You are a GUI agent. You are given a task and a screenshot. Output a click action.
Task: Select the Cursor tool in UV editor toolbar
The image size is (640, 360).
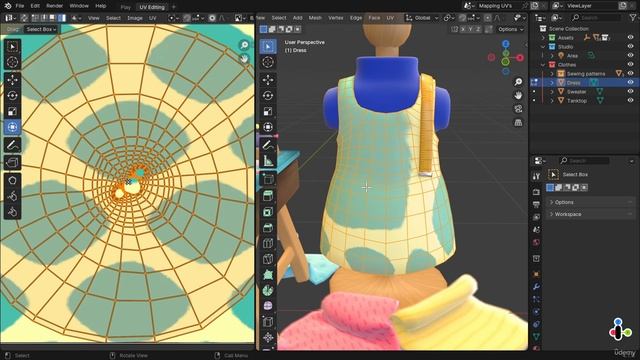click(12, 62)
